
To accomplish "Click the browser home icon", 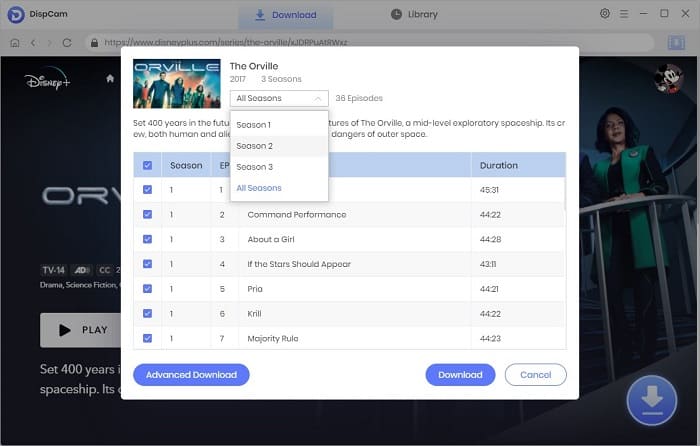I will 15,43.
